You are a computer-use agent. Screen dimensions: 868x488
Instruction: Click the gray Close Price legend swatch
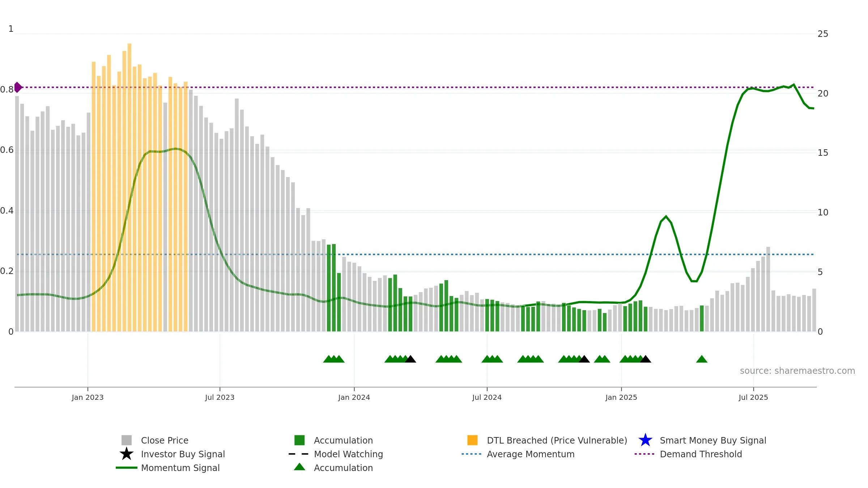127,440
